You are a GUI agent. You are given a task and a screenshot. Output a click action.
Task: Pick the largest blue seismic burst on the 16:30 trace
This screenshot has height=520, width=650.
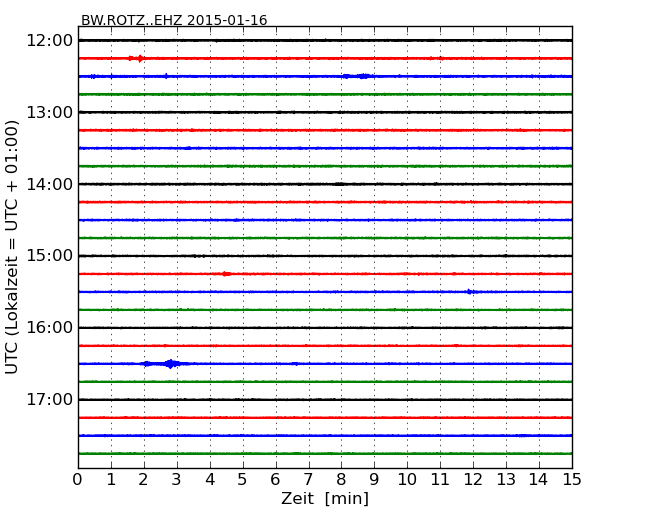pyautogui.click(x=170, y=364)
